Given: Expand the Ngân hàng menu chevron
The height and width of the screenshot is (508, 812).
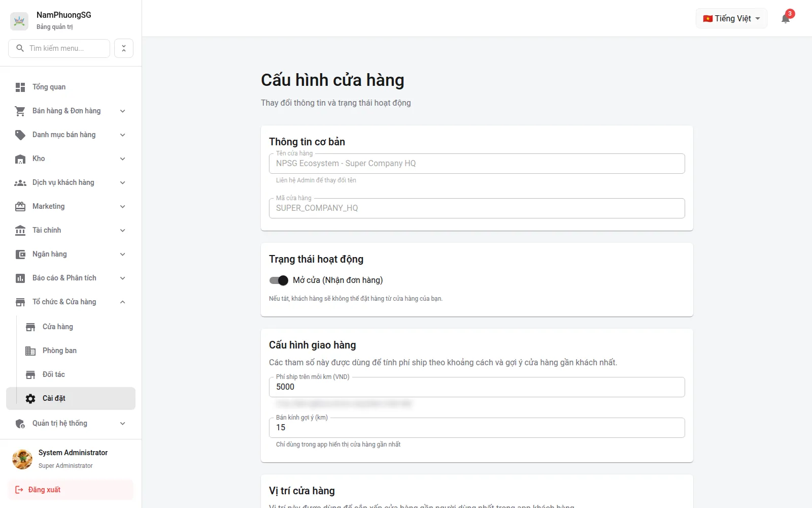Looking at the screenshot, I should point(122,255).
